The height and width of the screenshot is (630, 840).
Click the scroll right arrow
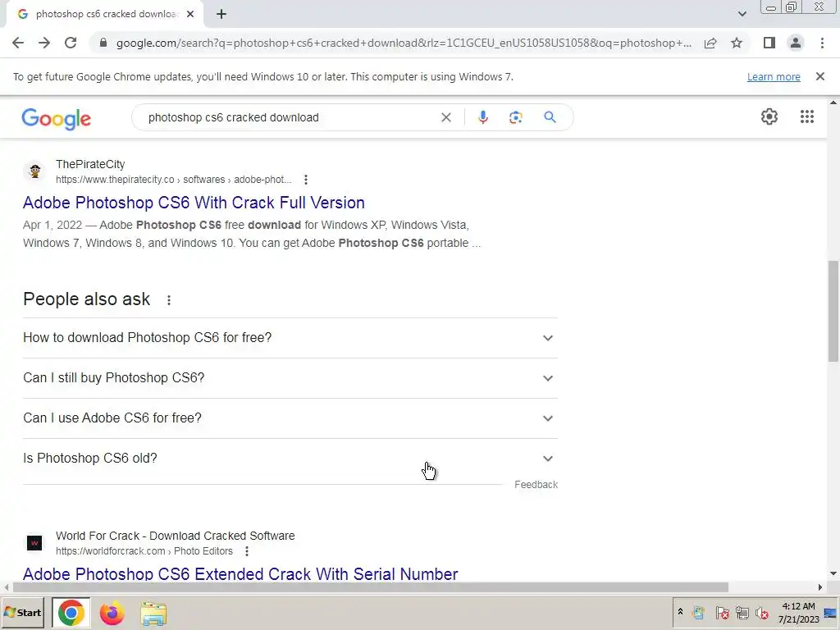[x=820, y=587]
